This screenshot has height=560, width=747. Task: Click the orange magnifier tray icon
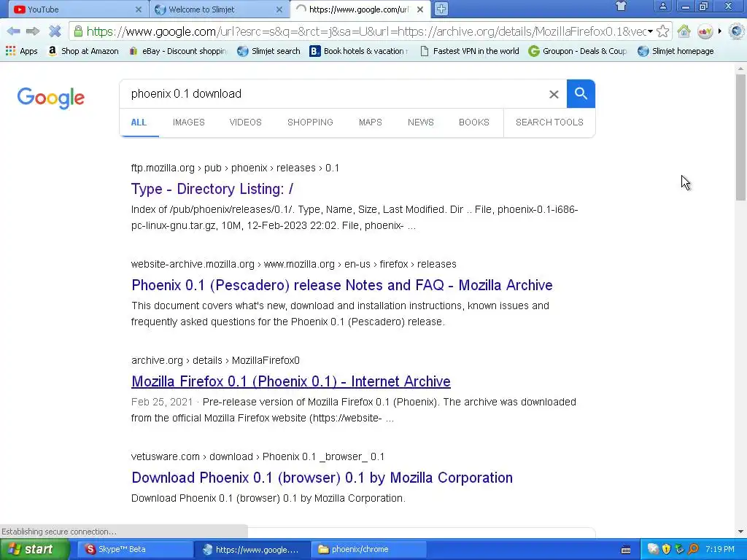coord(693,550)
